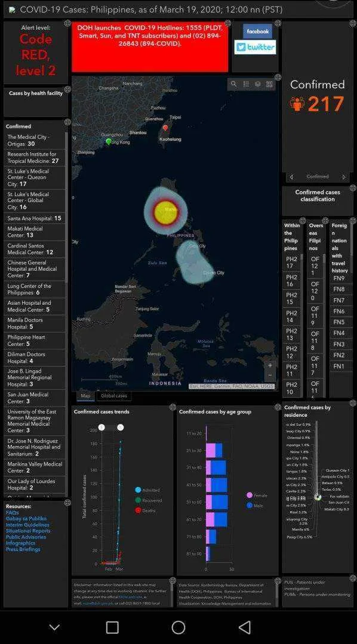Show previous indicator in Confirmed panel
The width and height of the screenshot is (357, 644).
click(291, 177)
